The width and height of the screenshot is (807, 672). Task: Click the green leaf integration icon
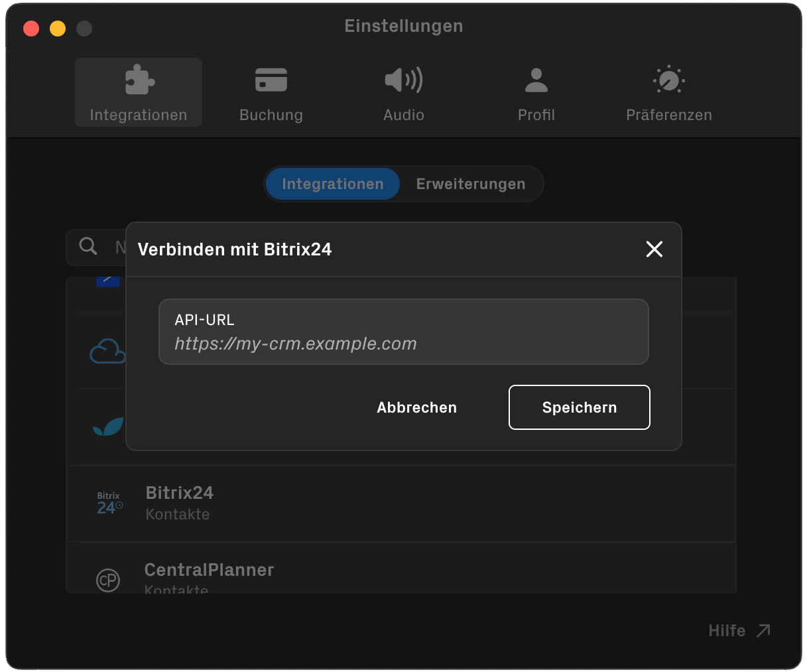109,427
